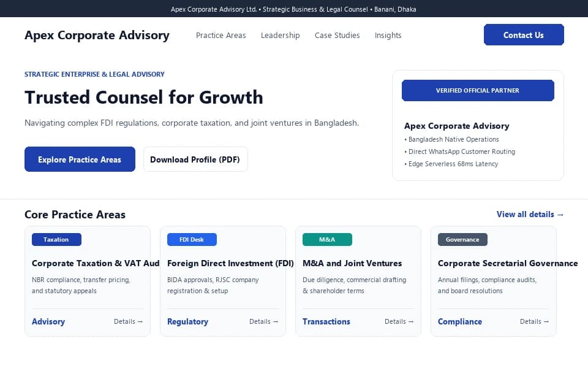Open the Practice Areas nav item
The height and width of the screenshot is (368, 588).
click(221, 36)
